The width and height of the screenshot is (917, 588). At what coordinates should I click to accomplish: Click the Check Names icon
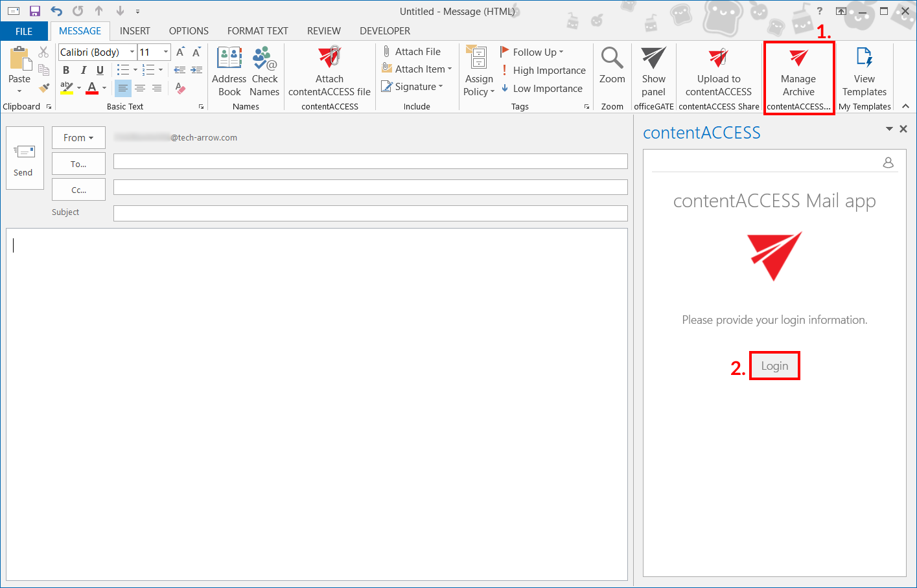point(264,59)
